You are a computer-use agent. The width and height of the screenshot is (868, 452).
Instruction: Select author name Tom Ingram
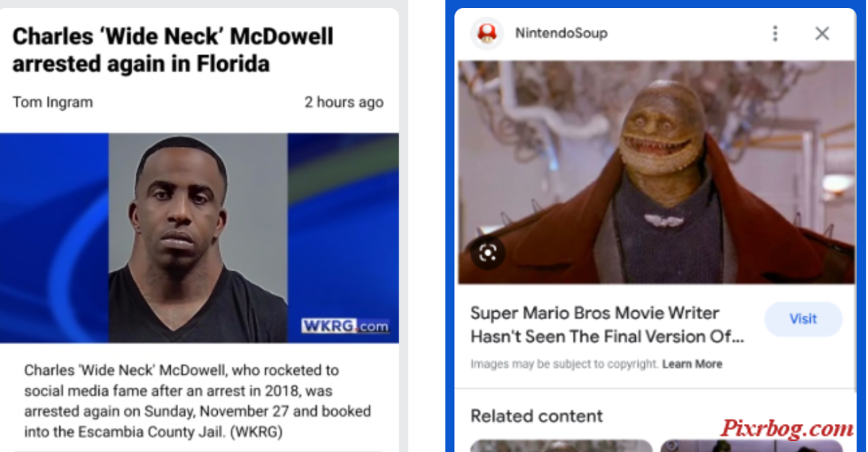pos(53,102)
